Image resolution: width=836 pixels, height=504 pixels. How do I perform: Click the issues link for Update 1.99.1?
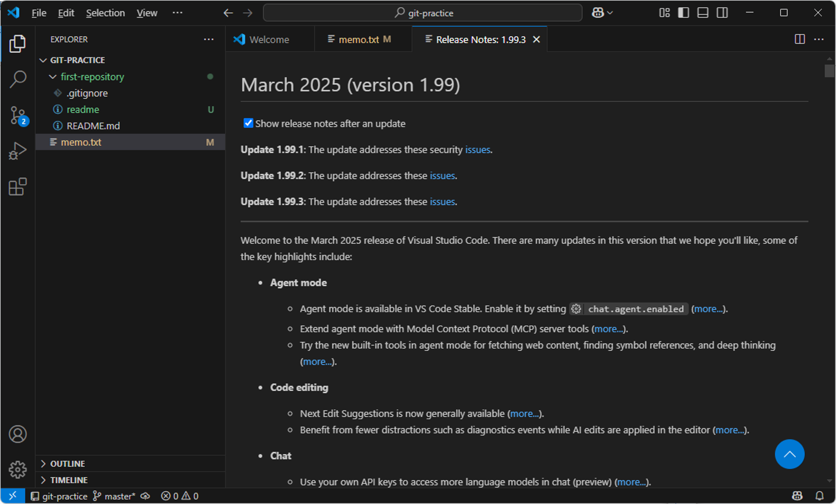point(477,150)
